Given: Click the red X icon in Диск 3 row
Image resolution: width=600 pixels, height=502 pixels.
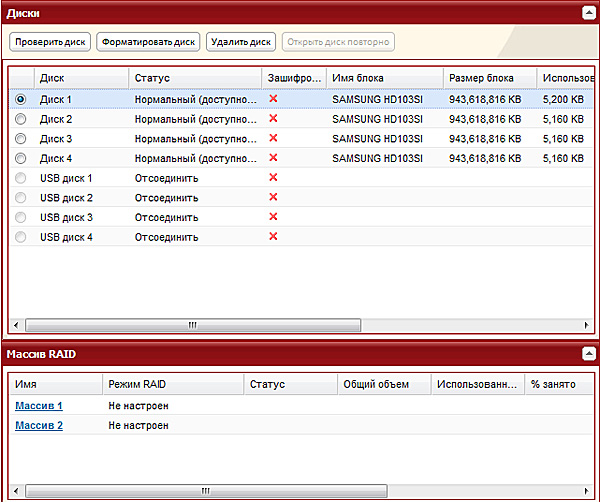Looking at the screenshot, I should pos(273,138).
